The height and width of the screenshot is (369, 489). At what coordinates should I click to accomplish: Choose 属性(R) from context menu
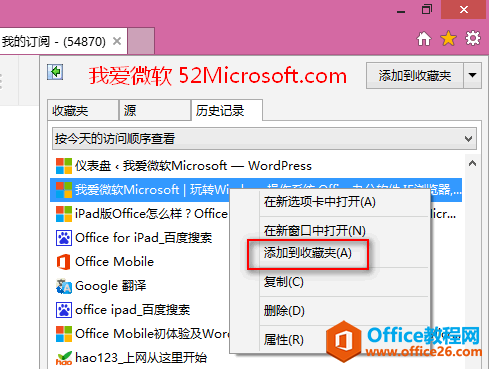point(284,340)
